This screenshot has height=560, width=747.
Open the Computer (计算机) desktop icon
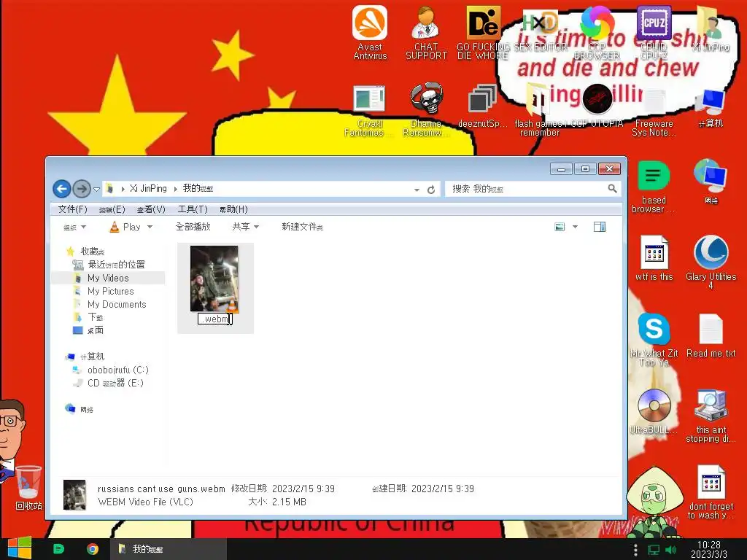click(x=711, y=108)
